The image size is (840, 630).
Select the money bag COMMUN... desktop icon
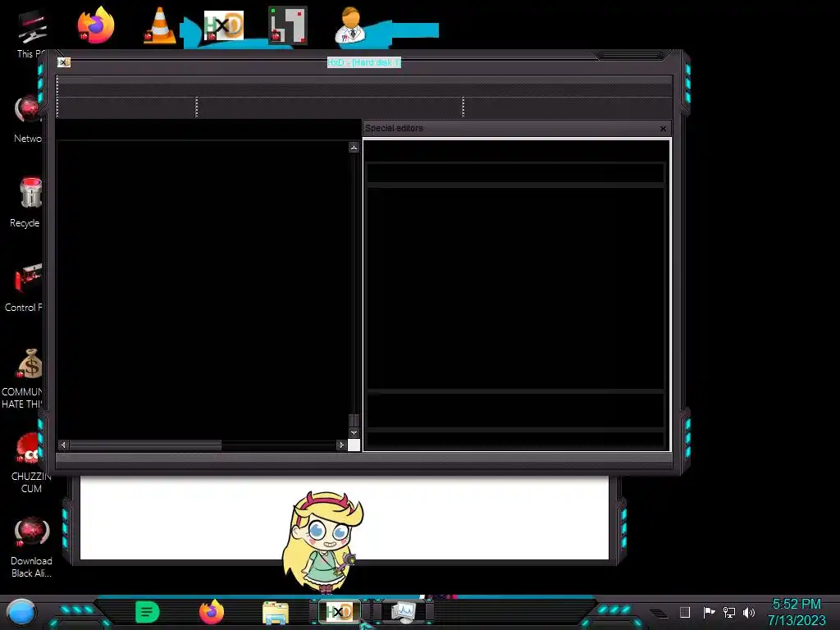[x=24, y=378]
